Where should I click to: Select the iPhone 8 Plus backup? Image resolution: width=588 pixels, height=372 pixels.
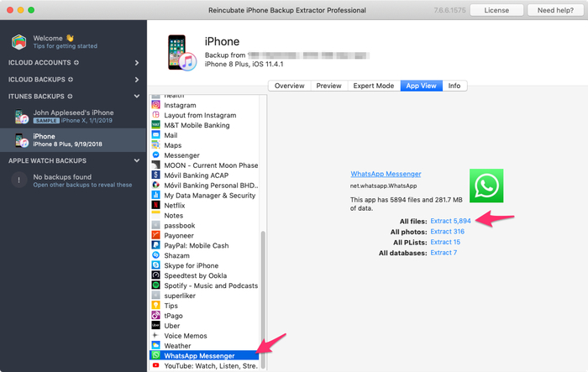pyautogui.click(x=73, y=140)
